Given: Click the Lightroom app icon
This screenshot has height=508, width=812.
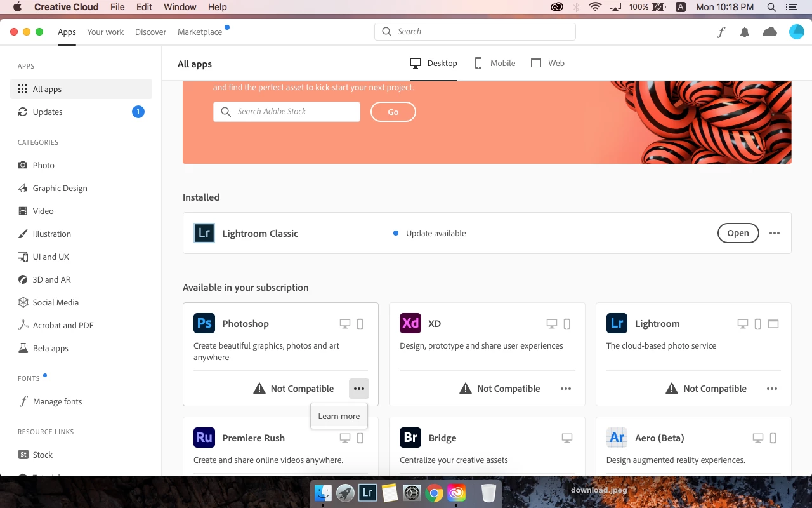Looking at the screenshot, I should coord(617,323).
